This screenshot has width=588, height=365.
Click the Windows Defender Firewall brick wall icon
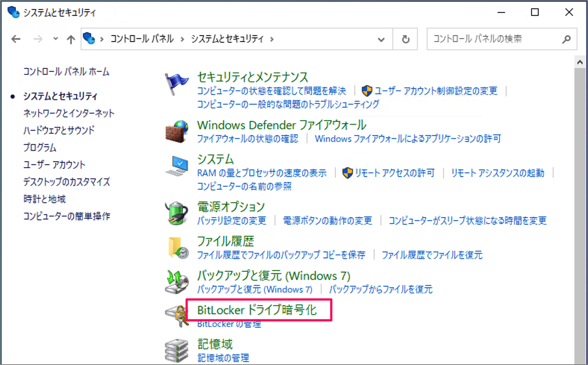[176, 131]
